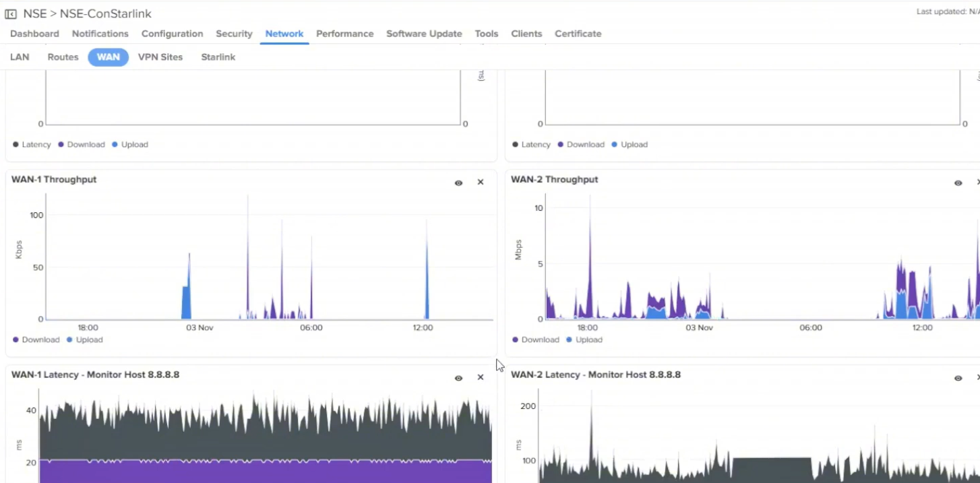Screen dimensions: 980x483
Task: Toggle visibility eye on WAN-1 Latency panel
Action: tap(458, 378)
